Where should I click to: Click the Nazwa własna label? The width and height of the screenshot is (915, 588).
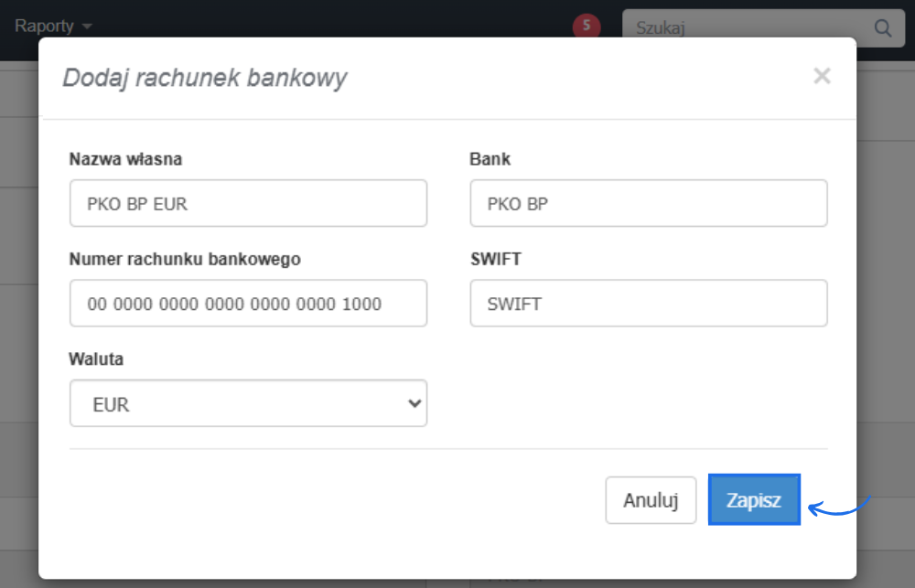click(x=125, y=159)
